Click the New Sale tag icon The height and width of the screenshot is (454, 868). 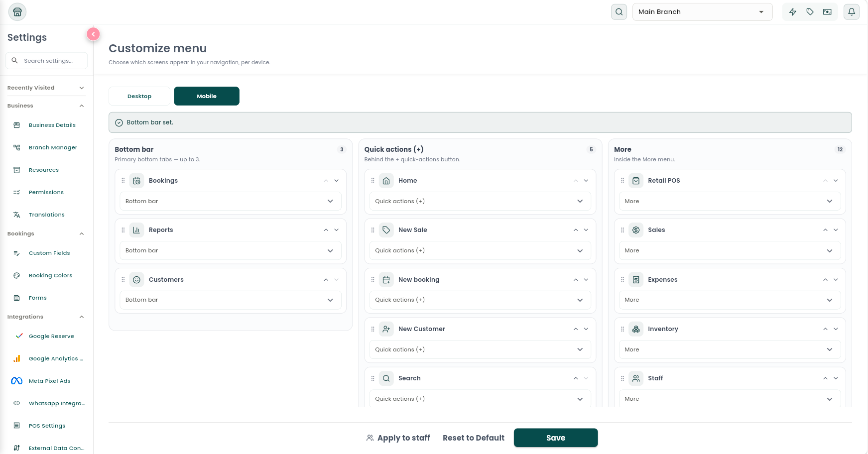click(386, 230)
